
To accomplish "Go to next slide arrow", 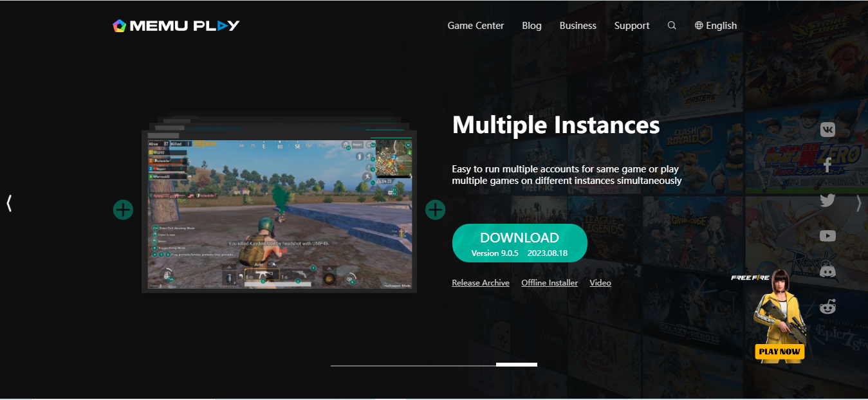I will point(858,203).
